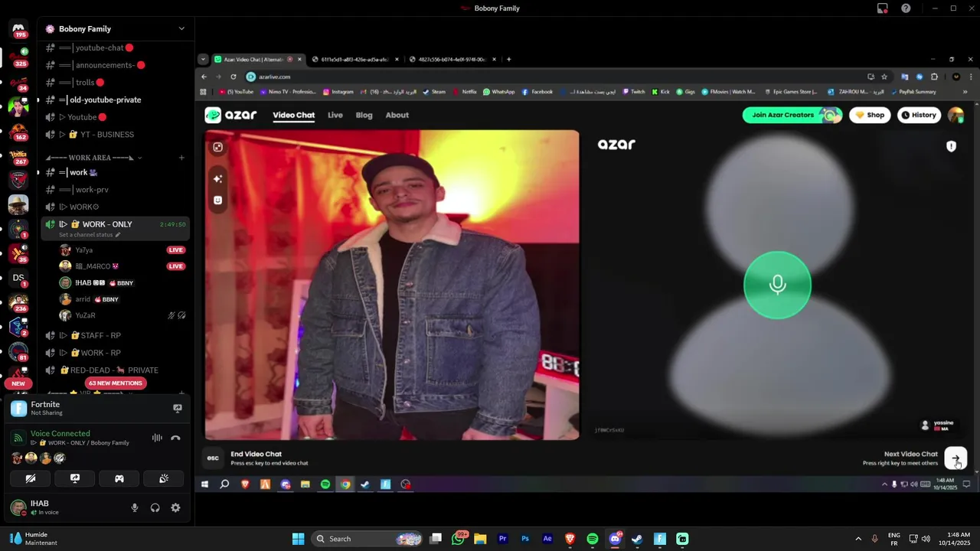This screenshot has width=980, height=551.
Task: Open Instagram bookmark in streamed browser
Action: (x=338, y=92)
